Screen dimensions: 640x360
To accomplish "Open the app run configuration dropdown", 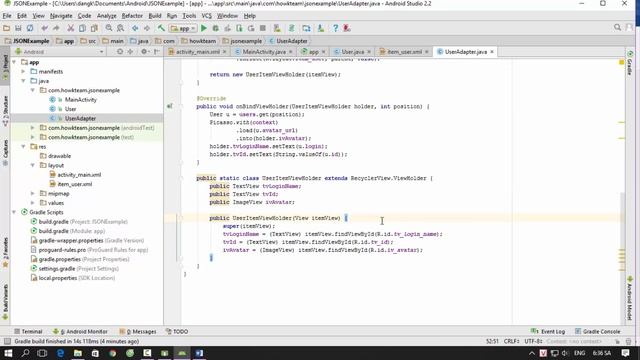I will 183,28.
